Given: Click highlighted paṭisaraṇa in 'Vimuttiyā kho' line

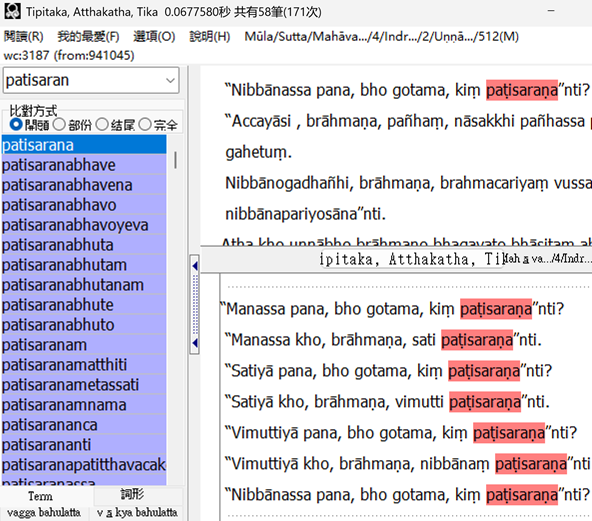Looking at the screenshot, I should pyautogui.click(x=531, y=464).
